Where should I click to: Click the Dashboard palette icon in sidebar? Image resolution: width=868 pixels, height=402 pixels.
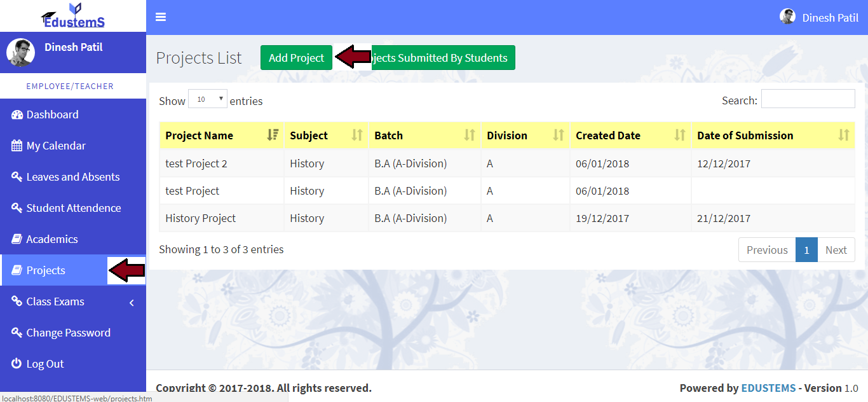(17, 114)
